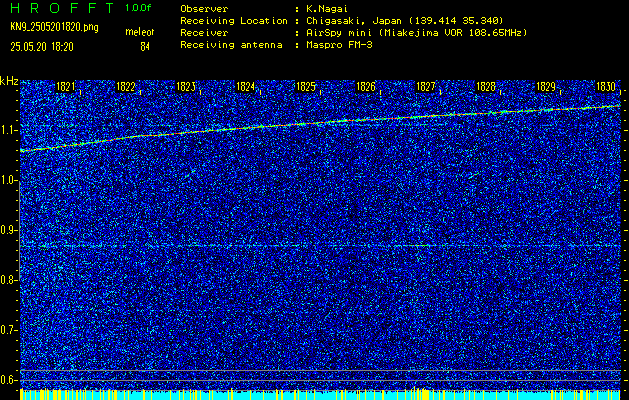Click the Receiving antenna field label

pos(231,45)
